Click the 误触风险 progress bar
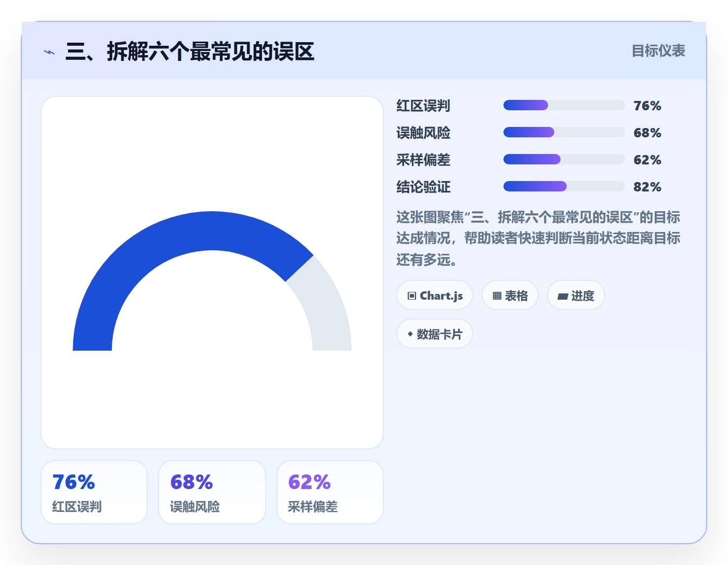Screen dimensions: 728x565 point(564,132)
